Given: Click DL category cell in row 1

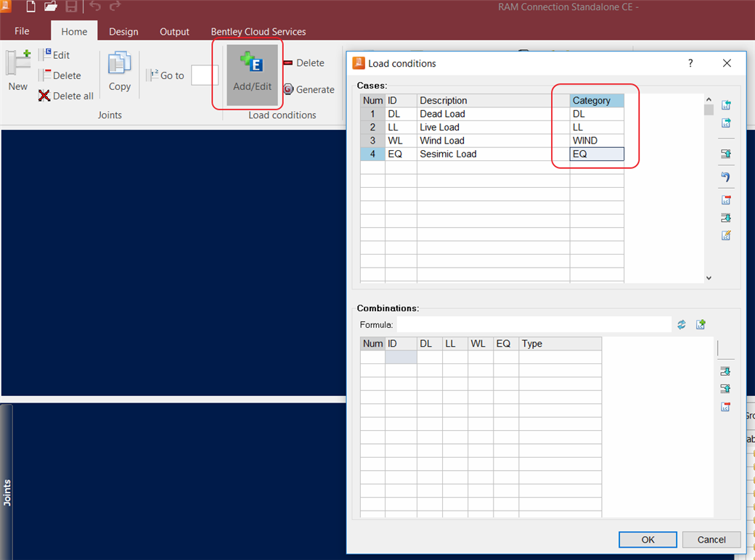Looking at the screenshot, I should tap(597, 114).
